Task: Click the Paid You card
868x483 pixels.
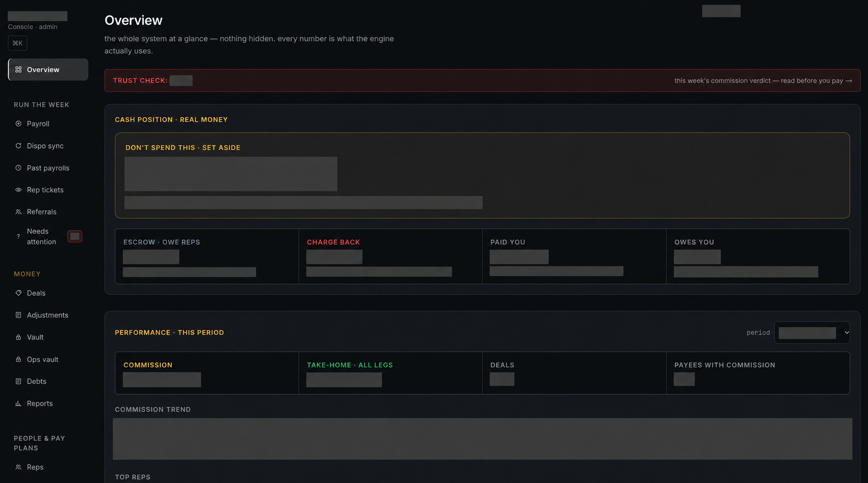Action: [574, 256]
